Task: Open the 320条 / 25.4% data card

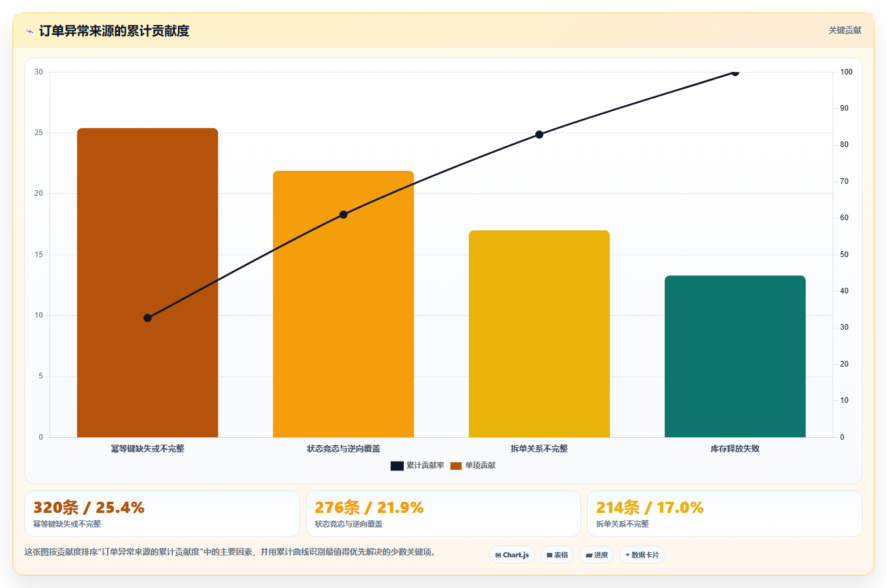Action: point(162,514)
